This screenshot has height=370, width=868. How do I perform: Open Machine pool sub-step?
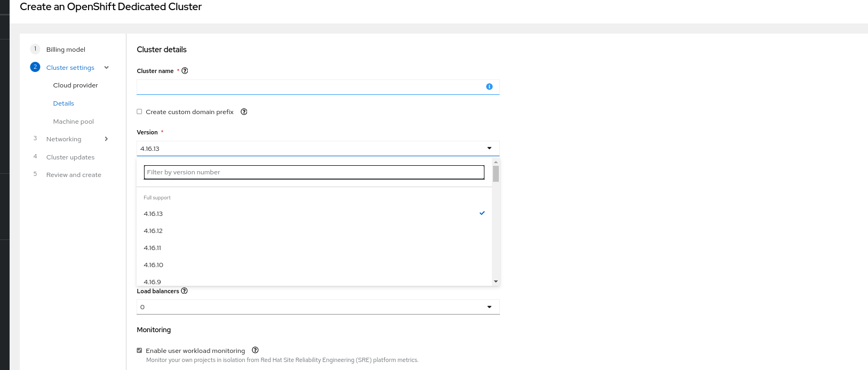[x=74, y=122]
